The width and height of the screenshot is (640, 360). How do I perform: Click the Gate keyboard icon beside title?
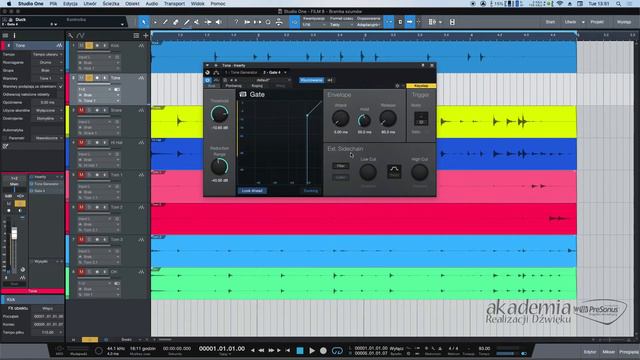243,94
